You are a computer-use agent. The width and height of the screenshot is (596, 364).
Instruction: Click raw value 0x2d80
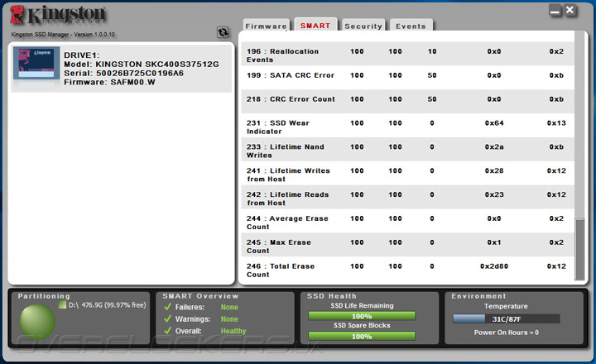click(494, 266)
